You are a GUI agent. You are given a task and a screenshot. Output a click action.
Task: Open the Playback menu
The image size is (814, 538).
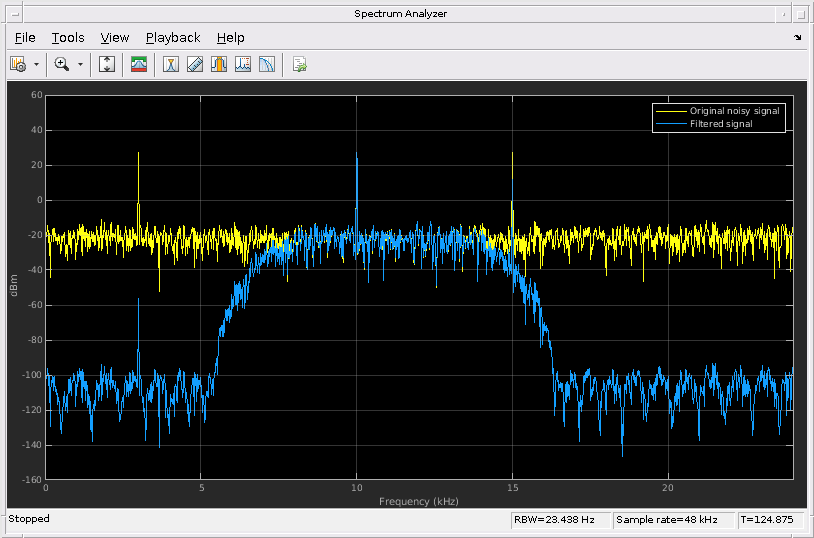[x=173, y=38]
